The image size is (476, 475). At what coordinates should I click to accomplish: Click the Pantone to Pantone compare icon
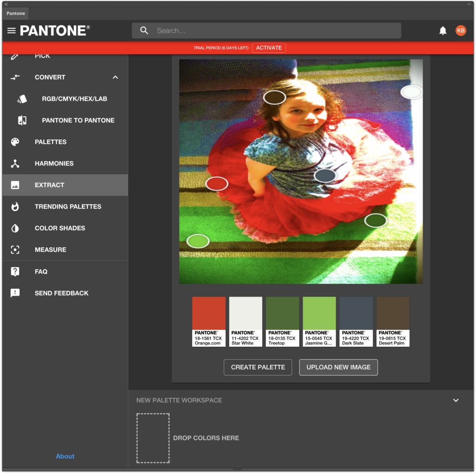coord(22,120)
